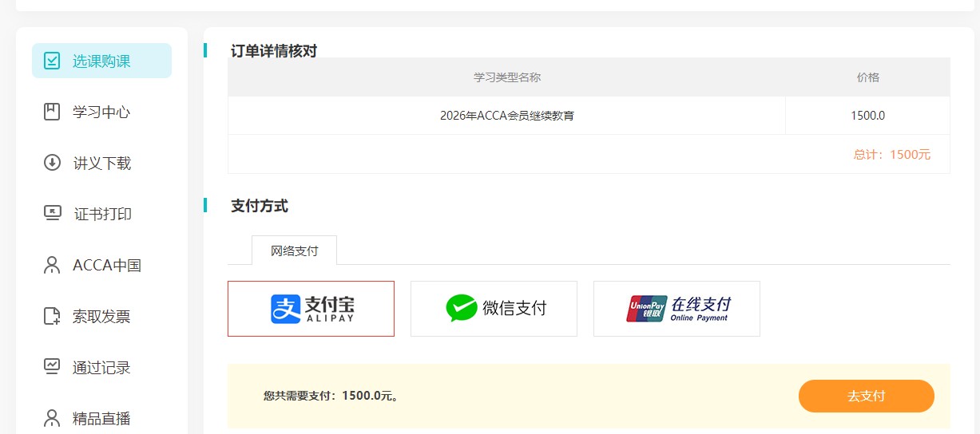The height and width of the screenshot is (434, 980).
Task: Open 索取发票 menu entry
Action: (x=101, y=316)
